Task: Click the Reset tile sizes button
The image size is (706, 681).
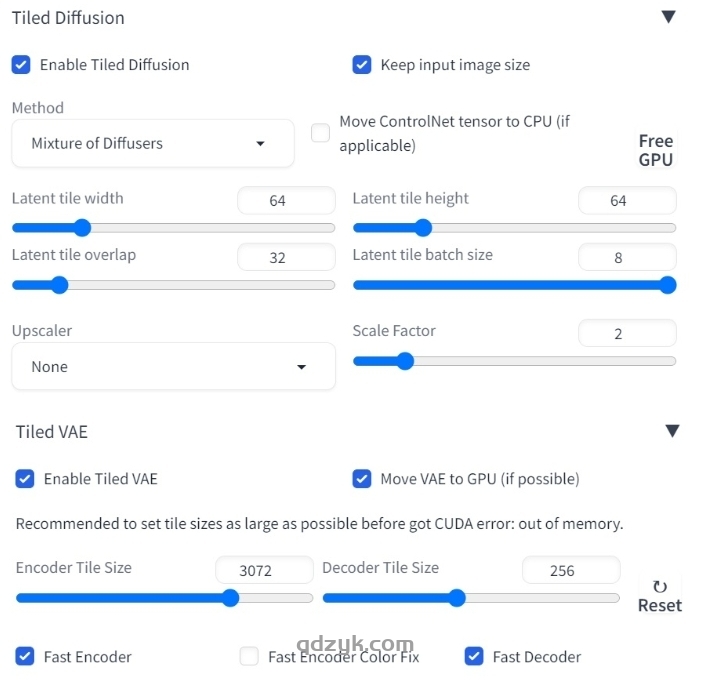Action: coord(659,596)
